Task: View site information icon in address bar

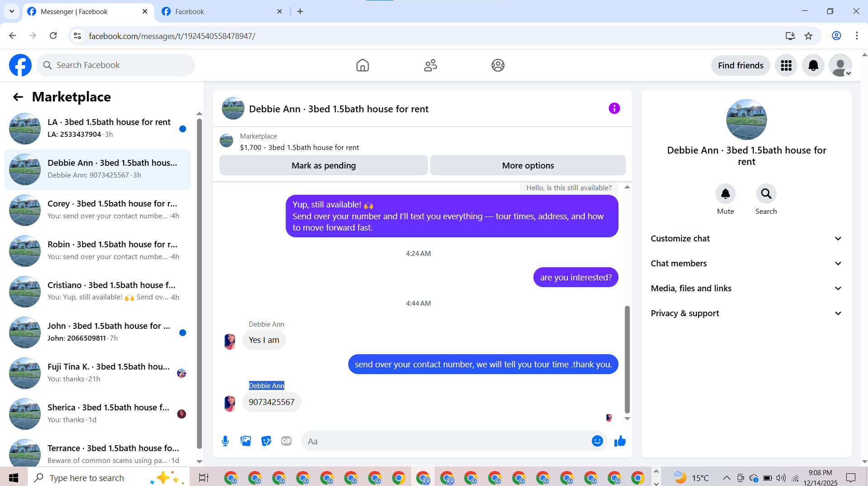Action: point(77,36)
